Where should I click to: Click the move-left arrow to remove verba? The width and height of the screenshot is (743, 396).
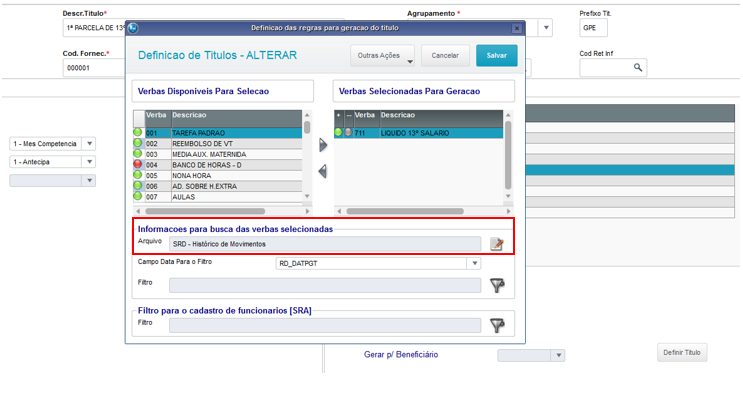[x=323, y=171]
